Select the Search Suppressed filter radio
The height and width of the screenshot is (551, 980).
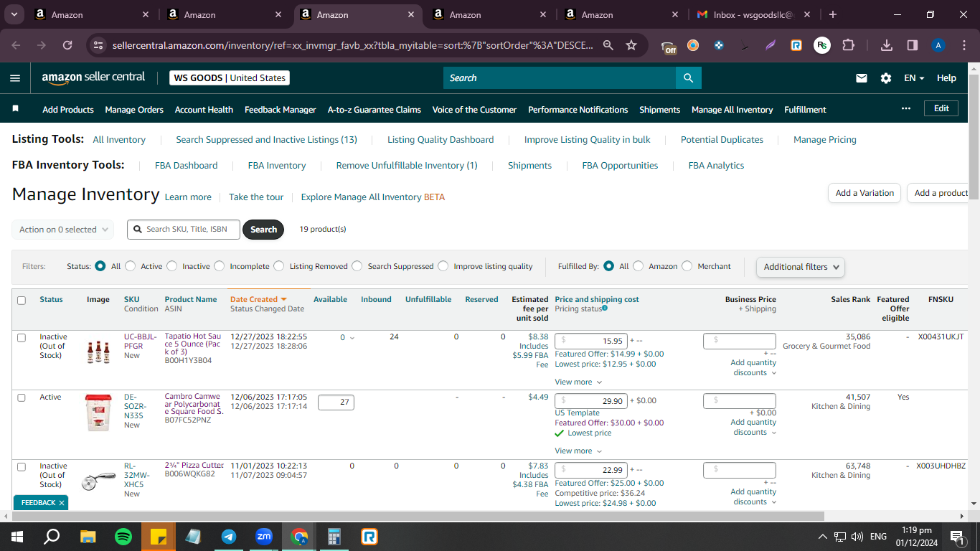[357, 266]
